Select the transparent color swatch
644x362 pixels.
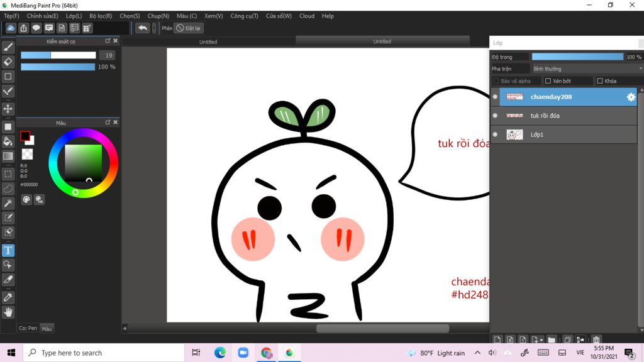(x=27, y=154)
